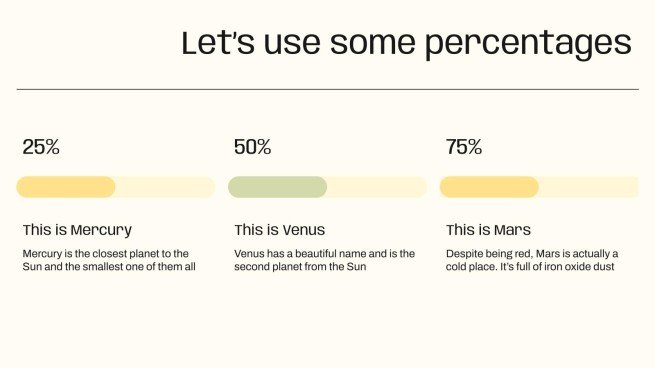Screen dimensions: 655x368
Task: Click the unfilled portion of Mars bar
Action: pos(589,187)
